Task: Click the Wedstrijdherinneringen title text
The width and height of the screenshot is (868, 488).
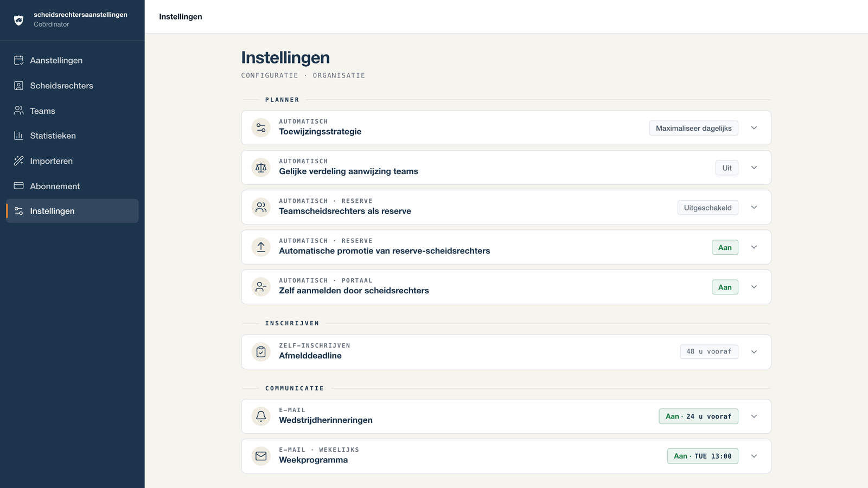Action: coord(325,420)
